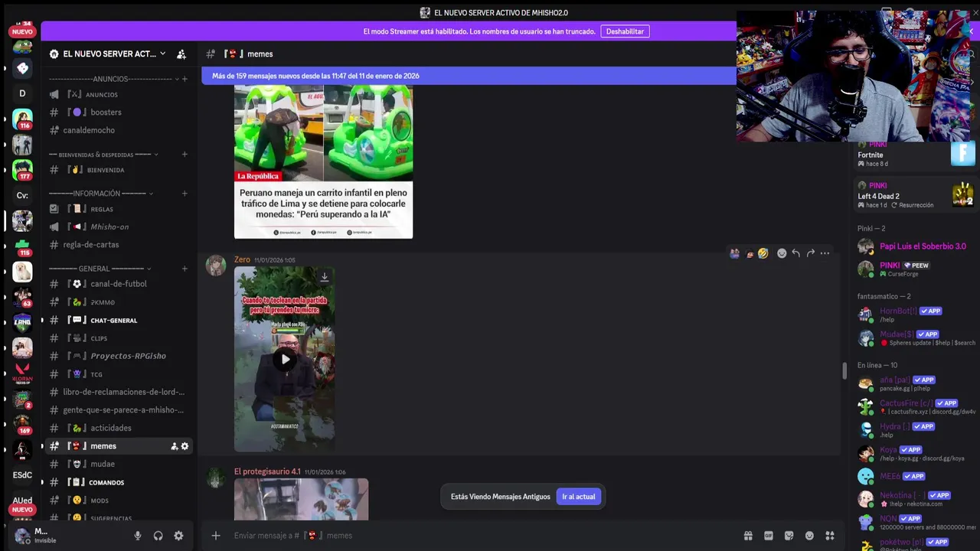Open the REGLAS channel
This screenshot has width=980, height=551.
(x=118, y=209)
